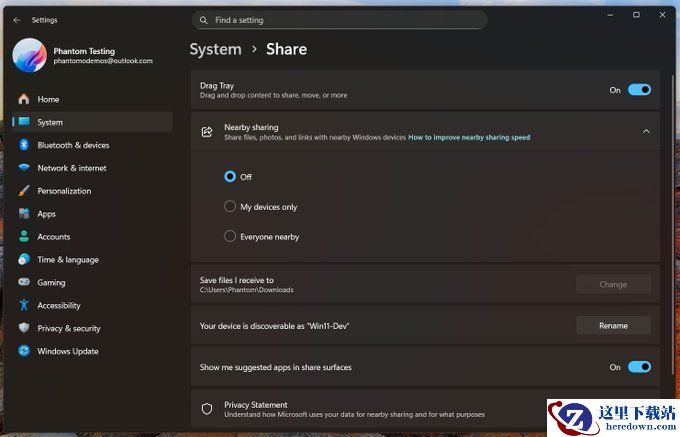Click the Accessibility figure icon

(x=24, y=305)
